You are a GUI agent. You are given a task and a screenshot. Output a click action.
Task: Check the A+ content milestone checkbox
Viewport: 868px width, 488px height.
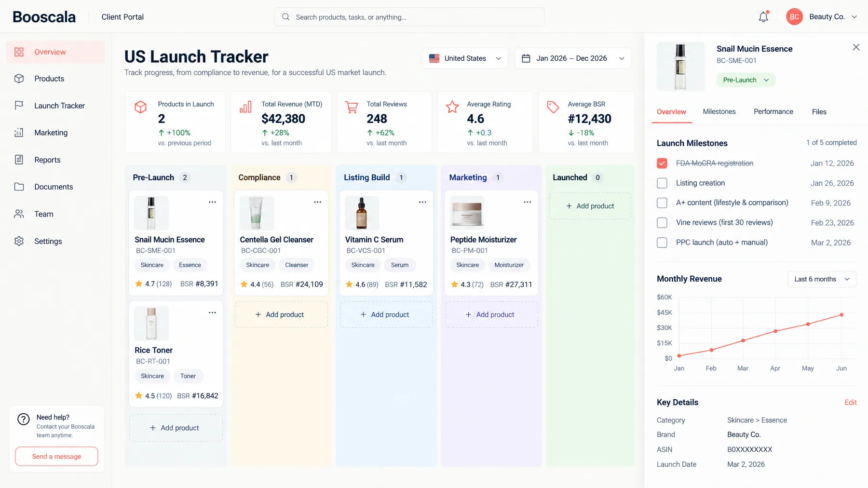(x=662, y=203)
